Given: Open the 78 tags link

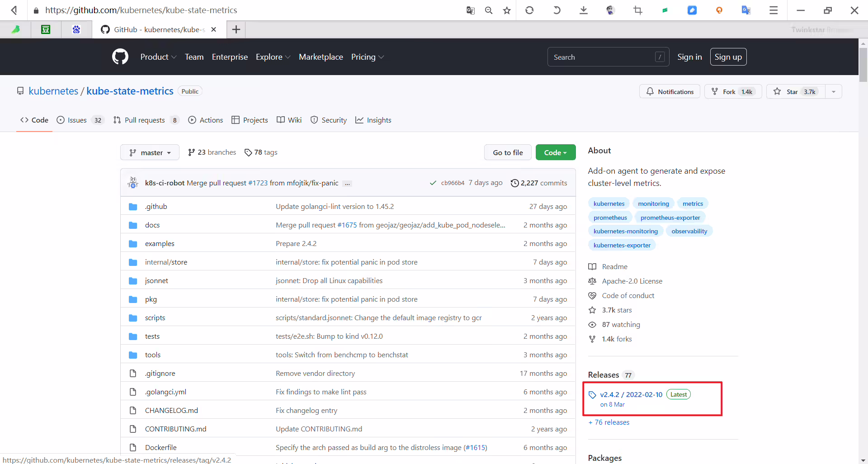Looking at the screenshot, I should coord(261,152).
